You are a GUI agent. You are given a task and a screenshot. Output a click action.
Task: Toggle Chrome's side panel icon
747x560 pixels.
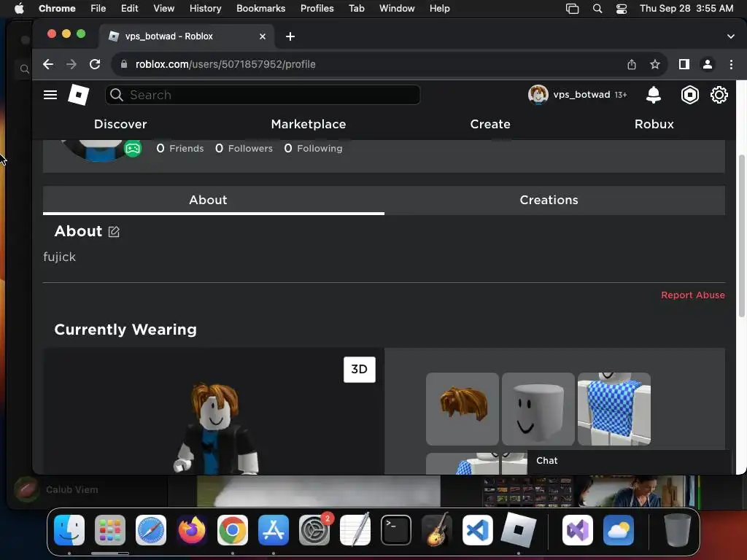point(684,64)
